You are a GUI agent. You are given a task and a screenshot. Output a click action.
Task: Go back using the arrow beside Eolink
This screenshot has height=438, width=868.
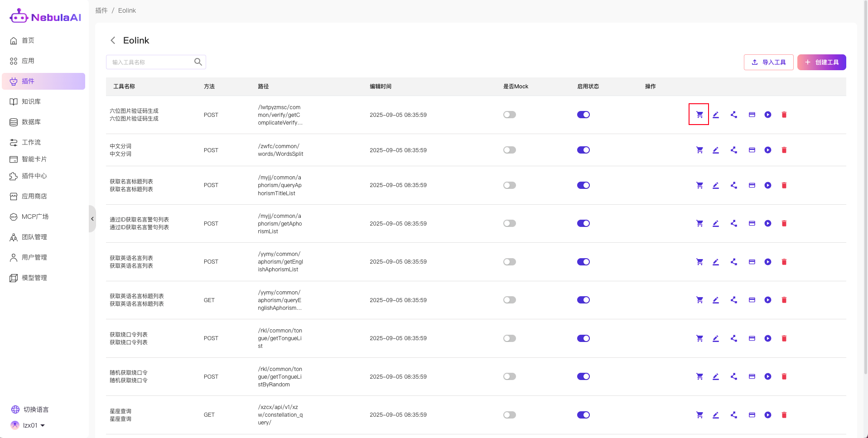(x=113, y=40)
